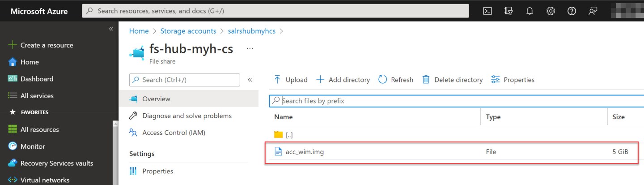The image size is (644, 185).
Task: Click the yellow folder icon for [..]
Action: click(x=278, y=134)
